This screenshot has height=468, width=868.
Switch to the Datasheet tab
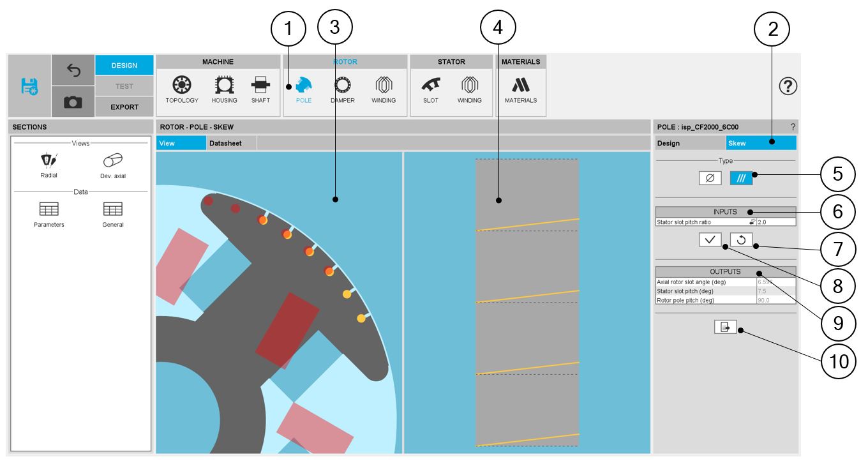tap(225, 144)
